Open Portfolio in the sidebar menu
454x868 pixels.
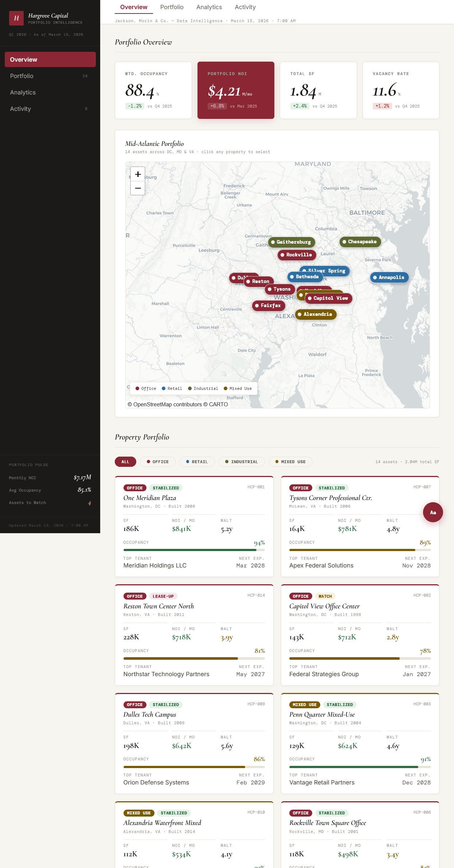[x=22, y=76]
